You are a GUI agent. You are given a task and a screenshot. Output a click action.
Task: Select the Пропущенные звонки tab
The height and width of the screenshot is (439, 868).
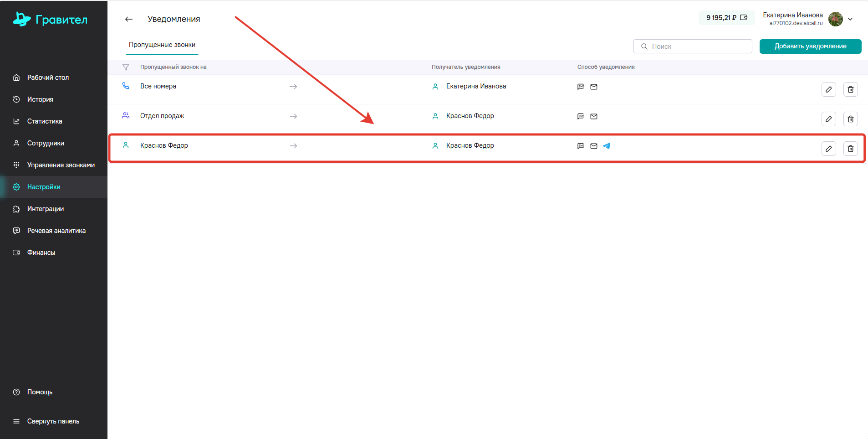tap(162, 45)
